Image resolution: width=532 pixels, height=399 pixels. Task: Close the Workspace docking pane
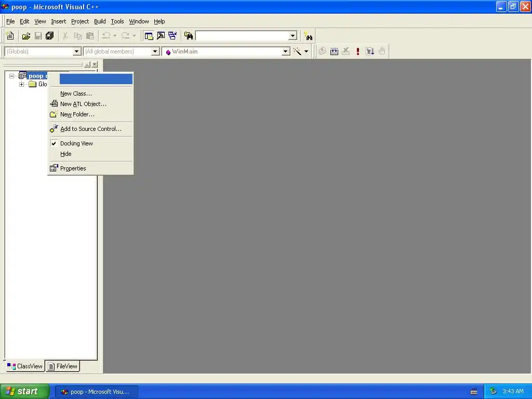95,64
